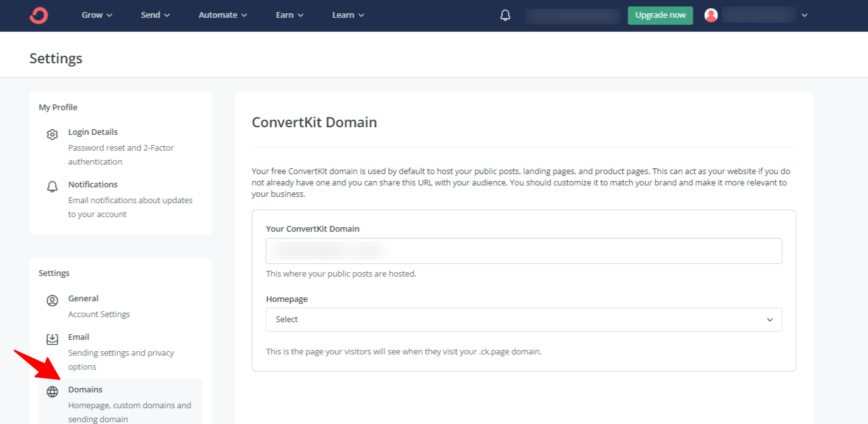Click the envelope icon beside Email

[x=52, y=339]
